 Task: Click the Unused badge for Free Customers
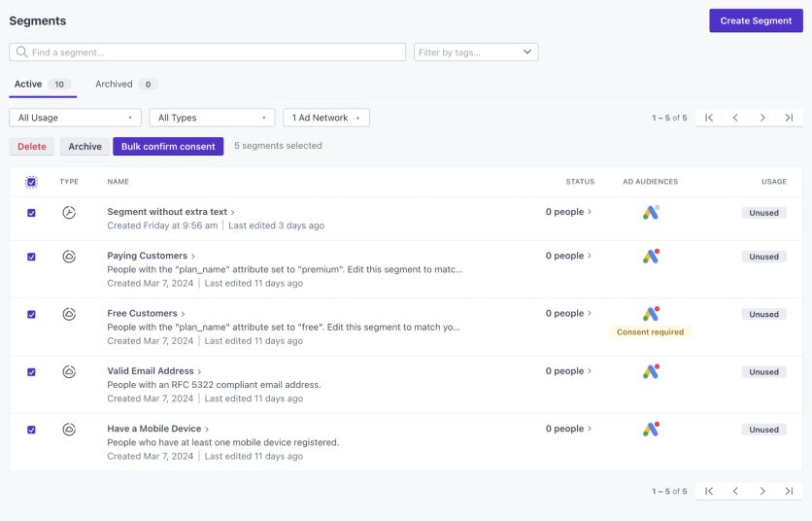click(763, 314)
